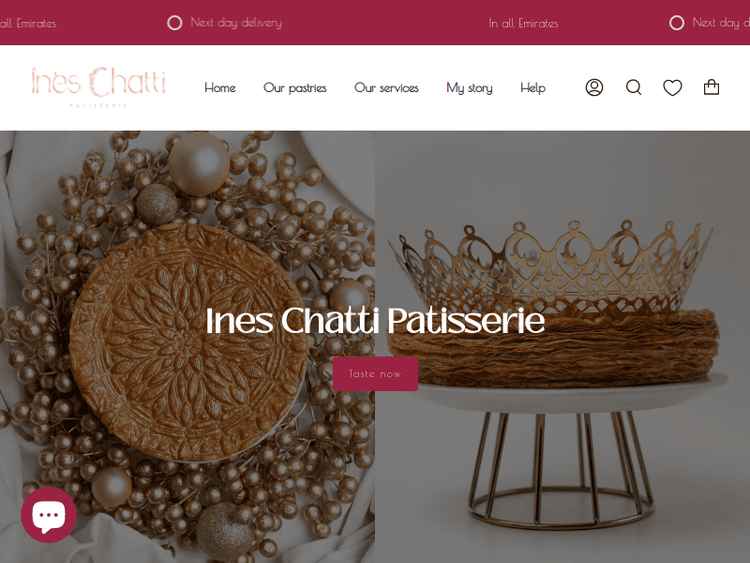Viewport: 750px width, 563px height.
Task: Click the search magnifier icon
Action: coord(634,88)
